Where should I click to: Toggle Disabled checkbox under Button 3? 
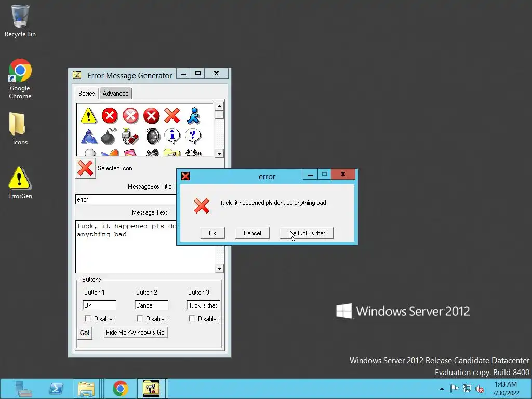[x=192, y=318]
